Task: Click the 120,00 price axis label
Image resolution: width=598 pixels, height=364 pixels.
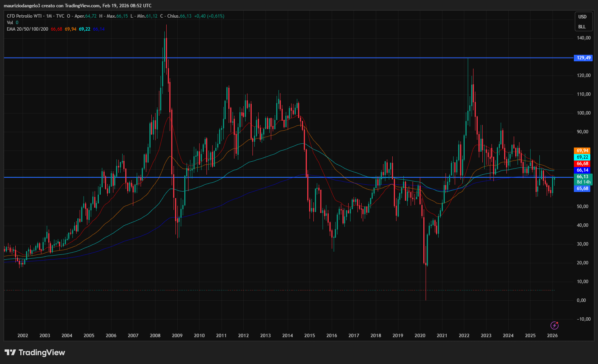Action: click(x=584, y=75)
